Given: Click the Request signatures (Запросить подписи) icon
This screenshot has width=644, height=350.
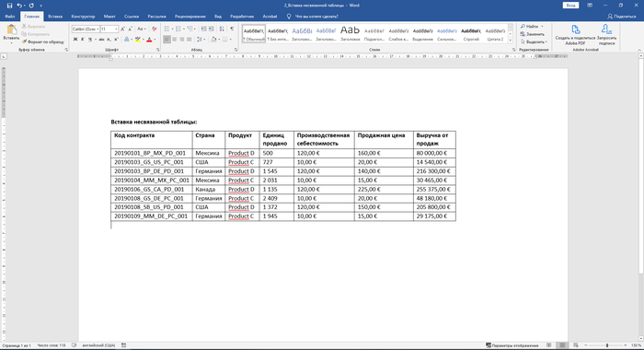Looking at the screenshot, I should tap(606, 29).
